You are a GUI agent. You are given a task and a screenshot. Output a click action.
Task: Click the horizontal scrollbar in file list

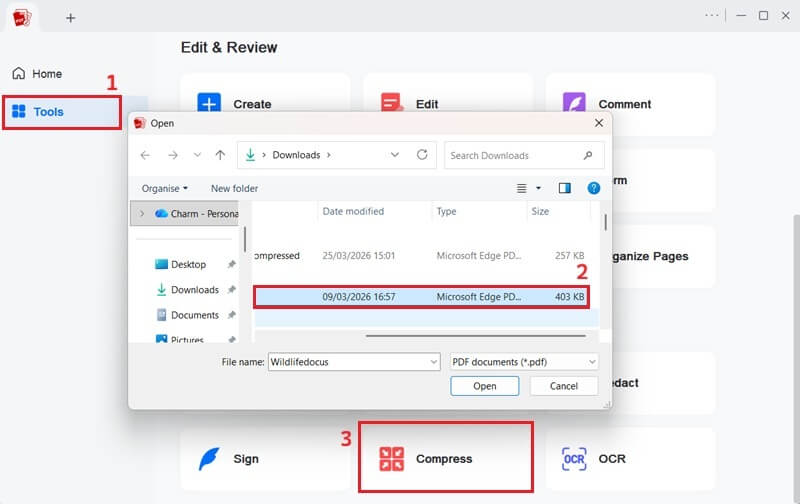(476, 336)
